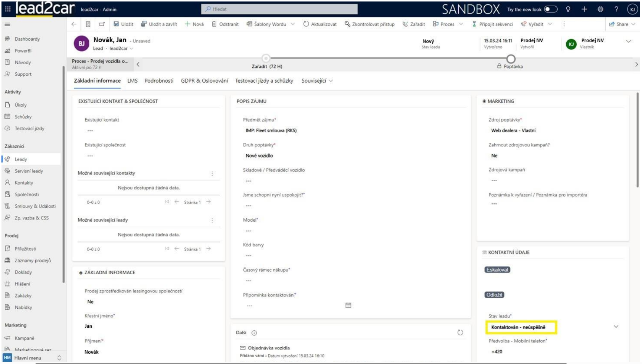This screenshot has height=364, width=642.
Task: Open calendar picker for Připomínka kontaktování
Action: point(348,305)
